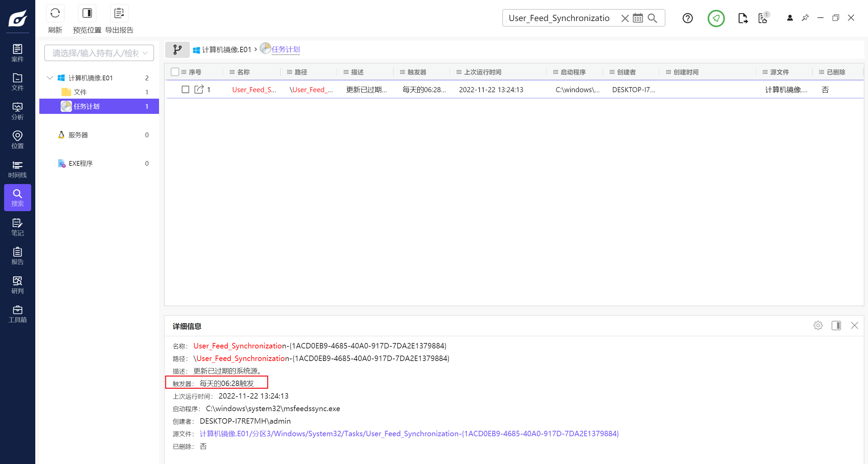The image size is (868, 464).
Task: Click the calendar icon in search box
Action: pos(638,18)
